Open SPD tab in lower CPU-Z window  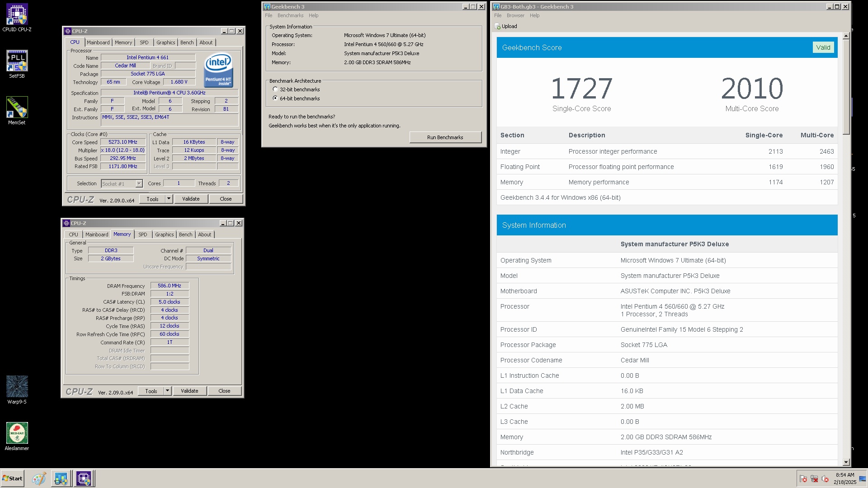[142, 235]
